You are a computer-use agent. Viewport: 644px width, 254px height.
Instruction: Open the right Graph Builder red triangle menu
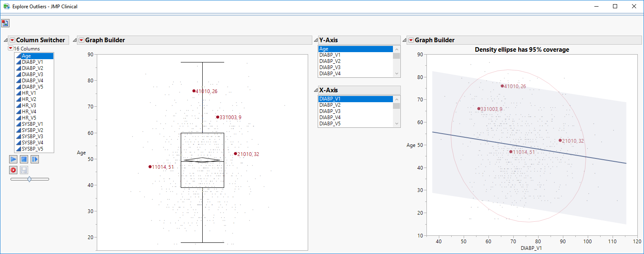tap(411, 40)
